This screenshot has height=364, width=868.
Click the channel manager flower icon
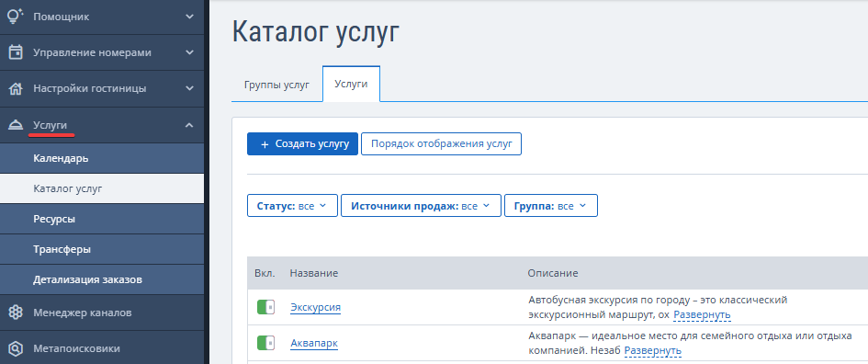point(16,313)
